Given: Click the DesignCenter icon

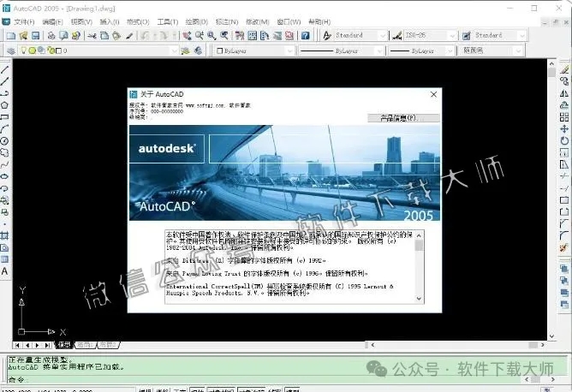Looking at the screenshot, I should (252, 35).
